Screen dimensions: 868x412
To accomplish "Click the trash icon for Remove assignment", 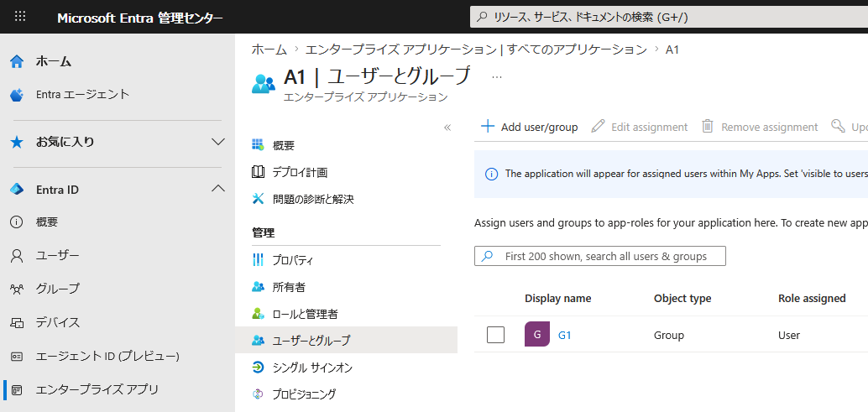I will pos(708,126).
